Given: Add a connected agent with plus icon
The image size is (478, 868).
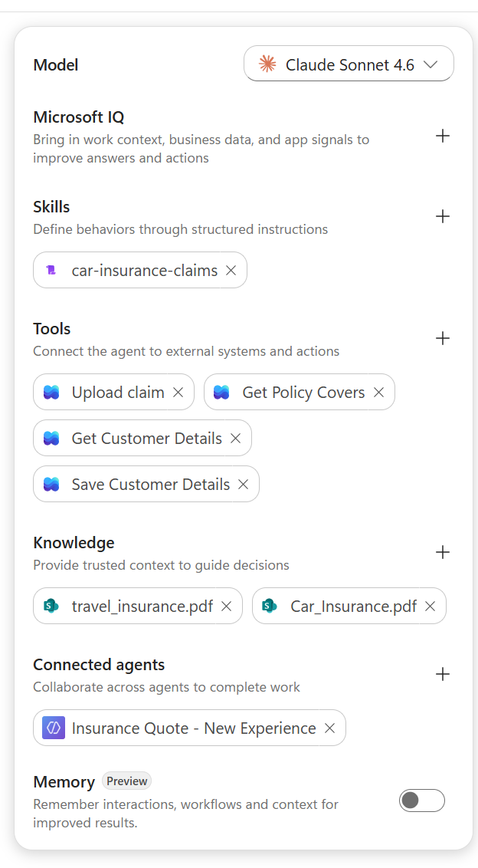Looking at the screenshot, I should coord(443,674).
